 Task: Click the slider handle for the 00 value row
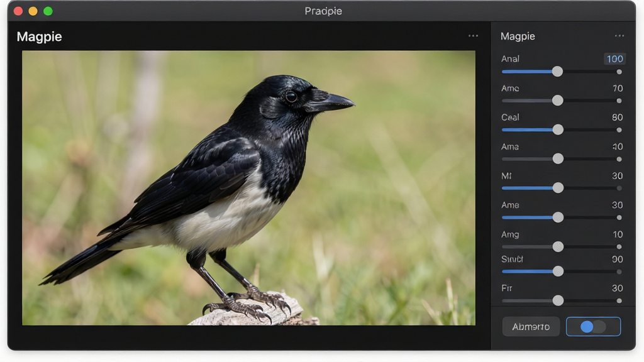[558, 271]
